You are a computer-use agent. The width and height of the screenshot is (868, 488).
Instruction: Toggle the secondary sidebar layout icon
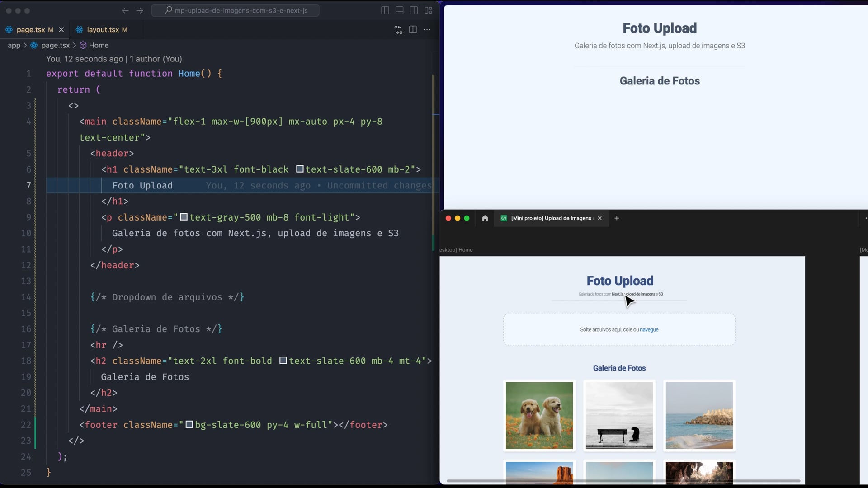tap(414, 10)
